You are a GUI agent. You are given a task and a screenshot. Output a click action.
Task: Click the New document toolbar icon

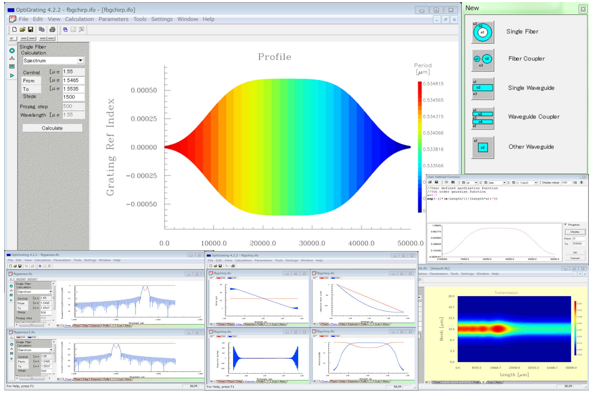click(14, 29)
